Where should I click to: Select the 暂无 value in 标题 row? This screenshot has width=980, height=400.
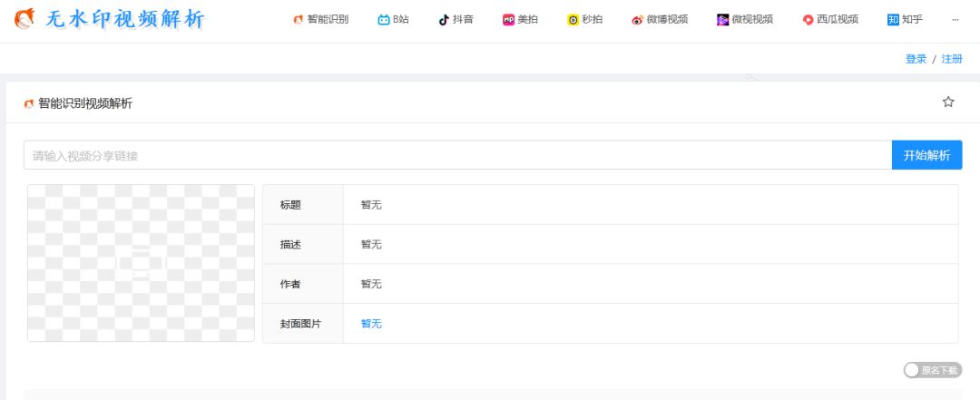point(371,205)
